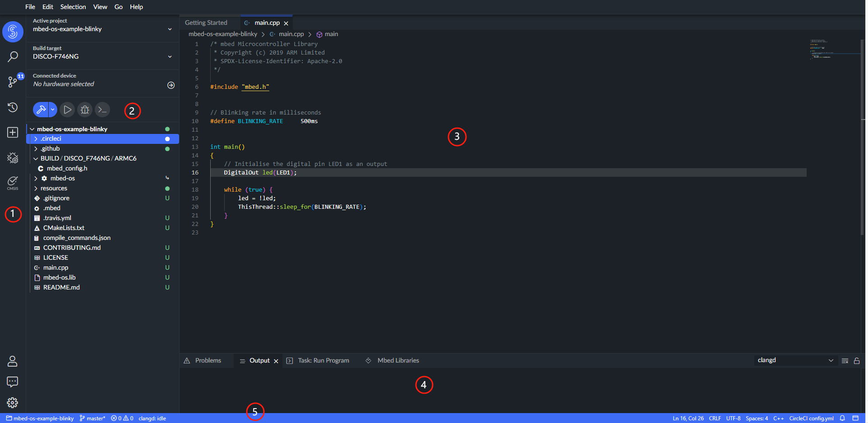
Task: Open the serial terminal icon
Action: [x=102, y=110]
